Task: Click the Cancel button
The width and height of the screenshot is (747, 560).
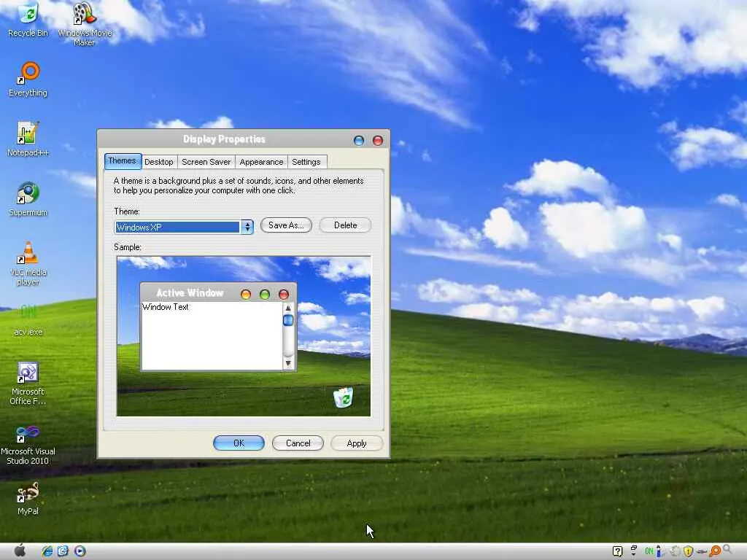Action: pos(298,443)
